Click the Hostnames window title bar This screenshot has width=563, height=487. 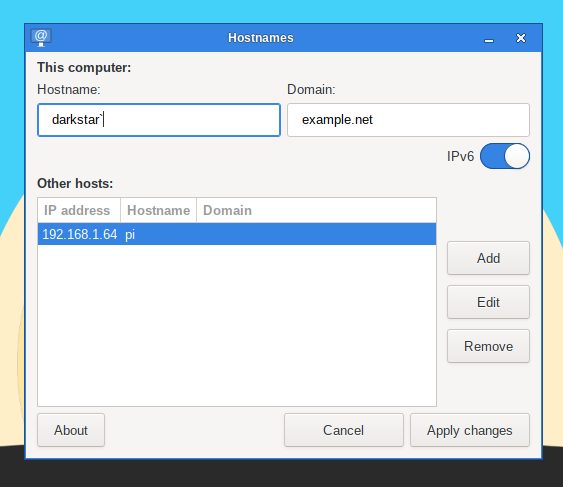pyautogui.click(x=261, y=38)
